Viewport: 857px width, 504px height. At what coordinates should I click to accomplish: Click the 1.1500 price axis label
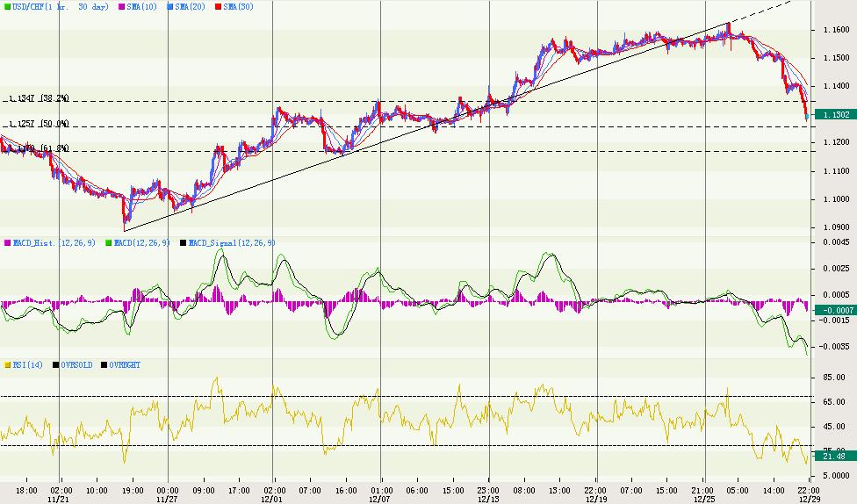[836, 58]
